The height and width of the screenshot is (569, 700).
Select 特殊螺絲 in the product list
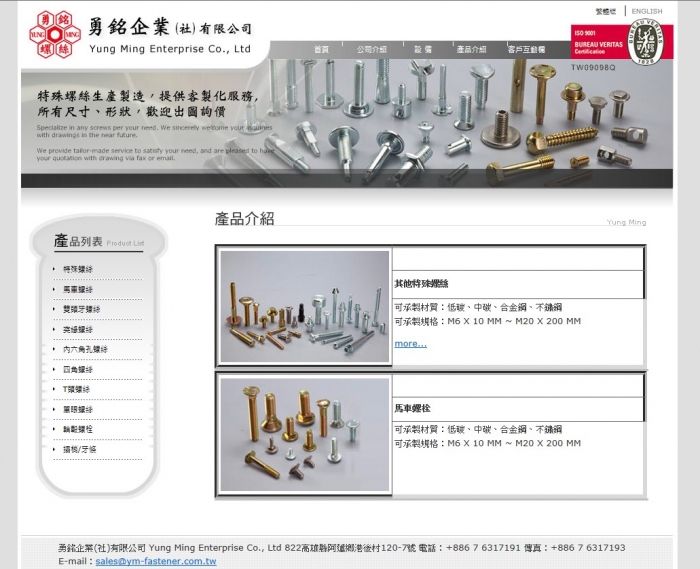point(78,269)
